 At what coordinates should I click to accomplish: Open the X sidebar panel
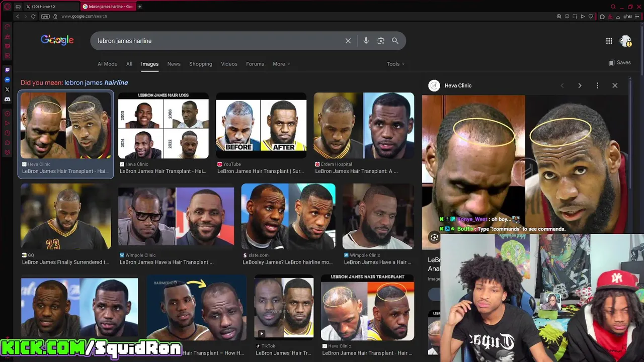tap(7, 89)
